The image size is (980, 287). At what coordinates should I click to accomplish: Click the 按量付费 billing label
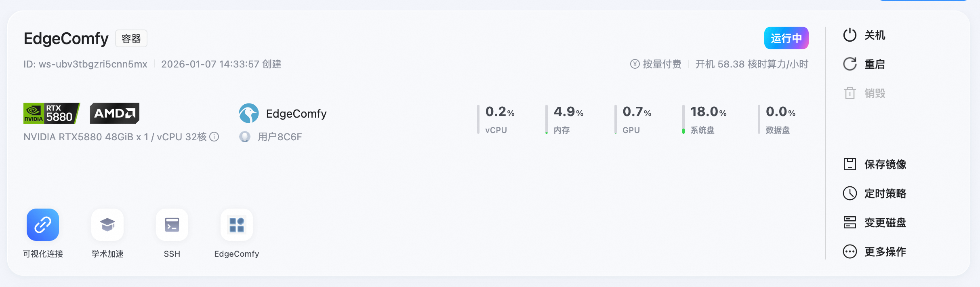pyautogui.click(x=656, y=64)
